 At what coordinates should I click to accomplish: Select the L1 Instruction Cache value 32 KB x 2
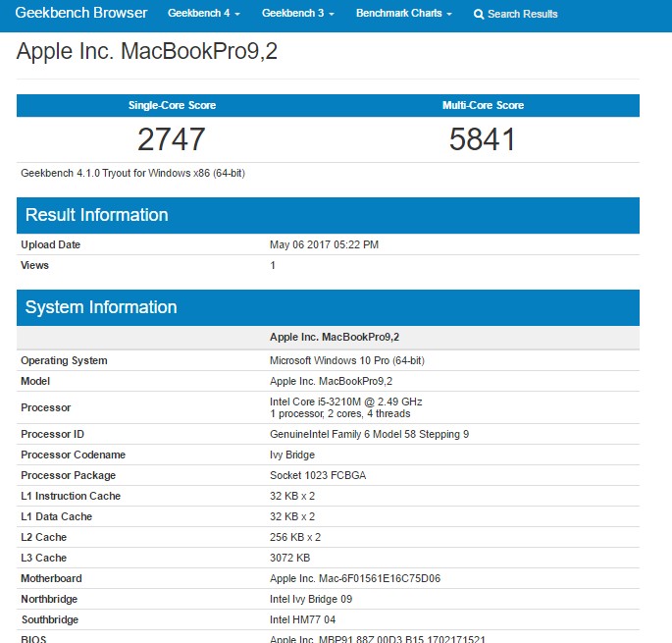[292, 496]
